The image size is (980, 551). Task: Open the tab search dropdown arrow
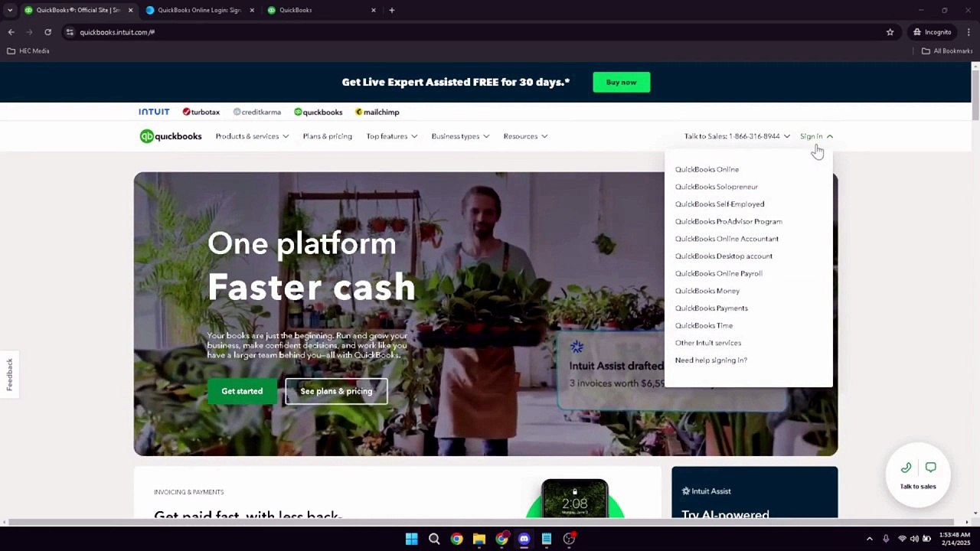[x=10, y=10]
